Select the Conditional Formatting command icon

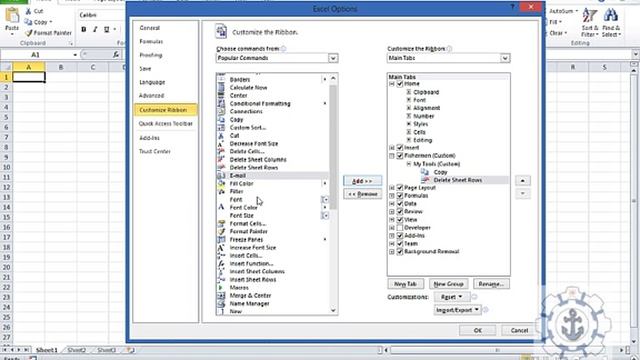(221, 103)
